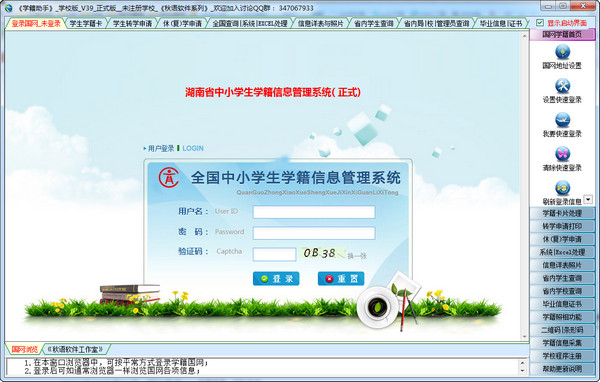The width and height of the screenshot is (600, 382).
Task: Open the 全国查询|系统|EXCEL处理 tab
Action: pos(250,24)
